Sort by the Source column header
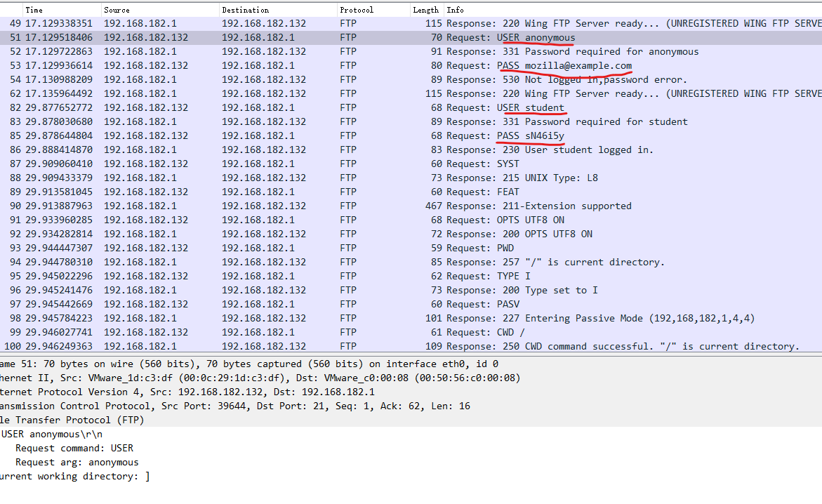 (x=160, y=10)
